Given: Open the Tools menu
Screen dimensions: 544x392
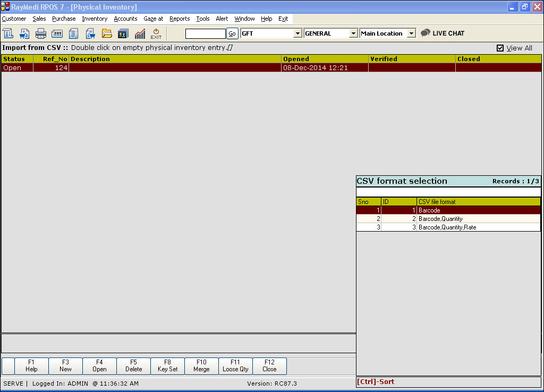Looking at the screenshot, I should point(203,19).
